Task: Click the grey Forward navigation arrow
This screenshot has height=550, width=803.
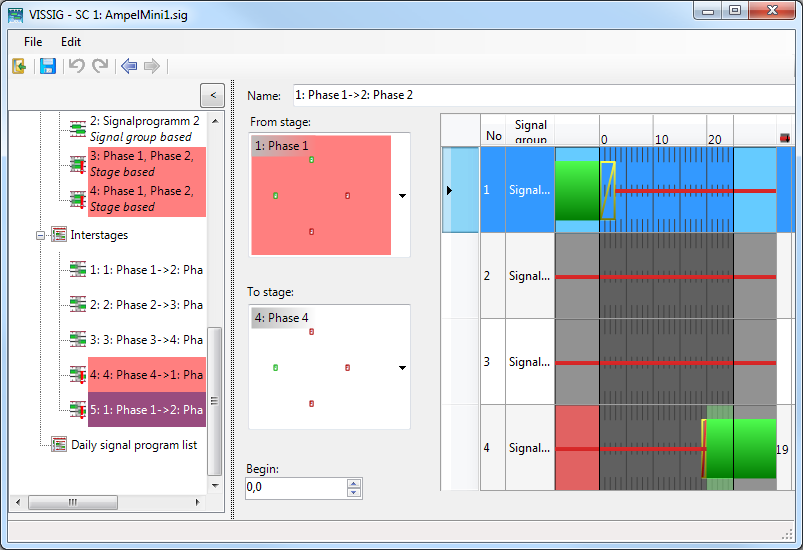Action: (152, 66)
